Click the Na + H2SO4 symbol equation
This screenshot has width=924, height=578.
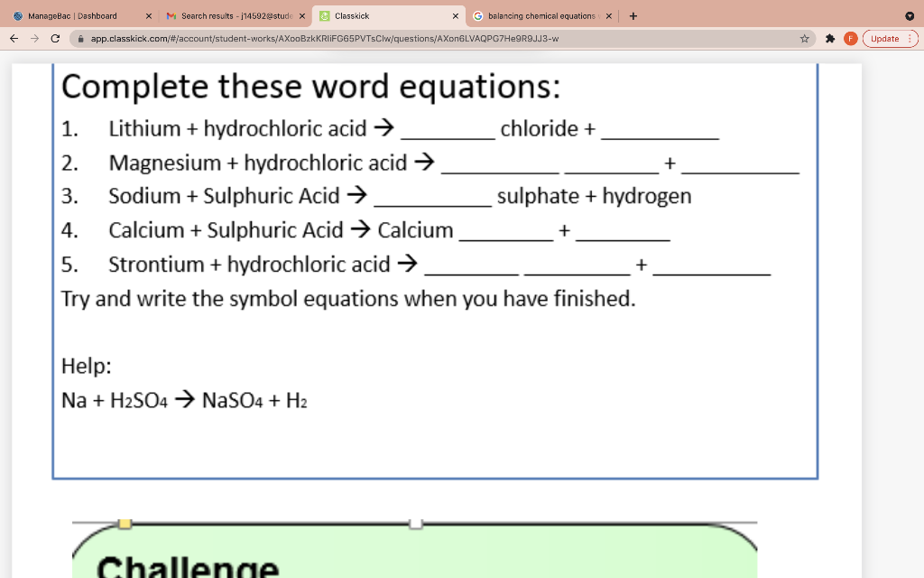pos(184,400)
